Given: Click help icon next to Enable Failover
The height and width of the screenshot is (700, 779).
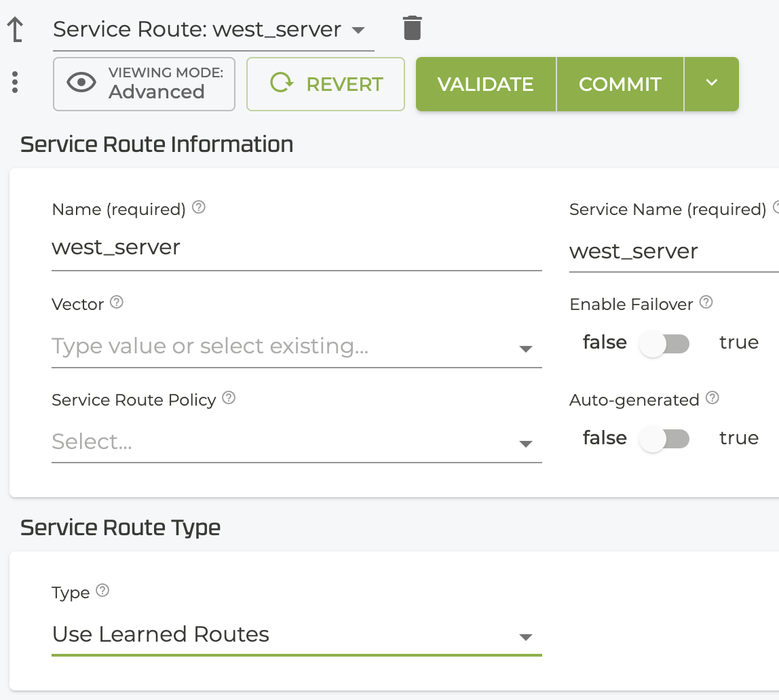Looking at the screenshot, I should [x=706, y=303].
